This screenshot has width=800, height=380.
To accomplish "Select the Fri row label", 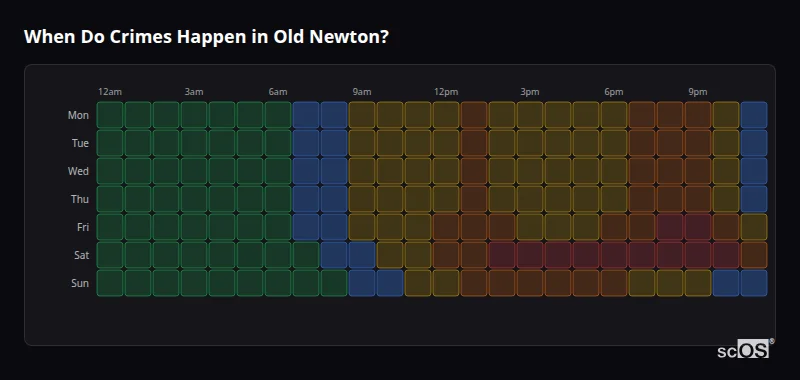I will pyautogui.click(x=83, y=227).
